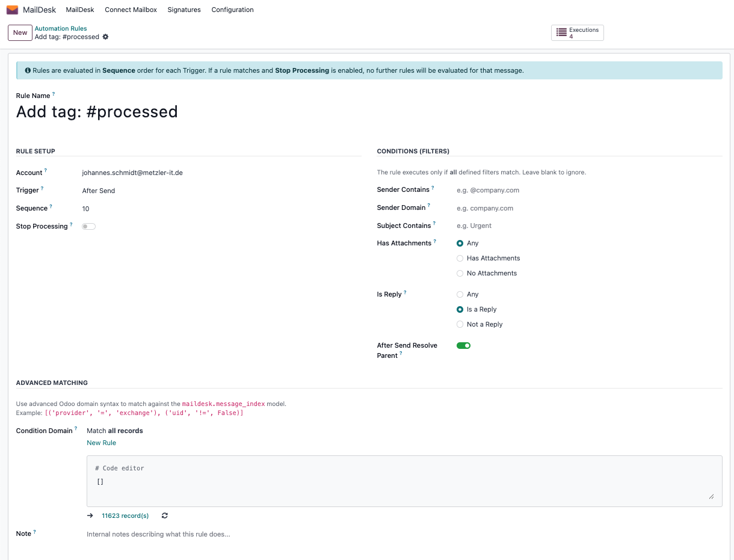The image size is (734, 560).
Task: Show help tooltip for Trigger
Action: 42,188
